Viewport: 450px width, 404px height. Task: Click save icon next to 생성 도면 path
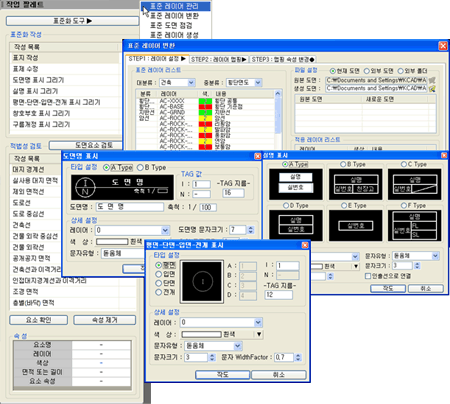432,88
